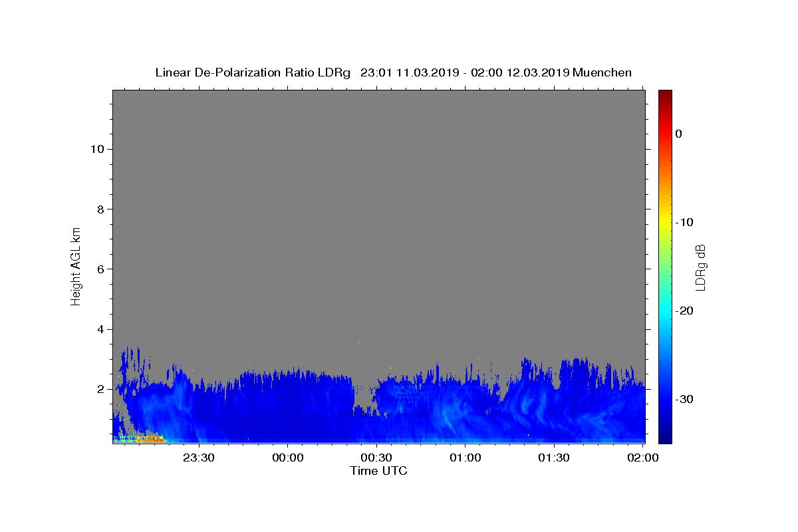Click the colorbar value -30

tap(684, 399)
